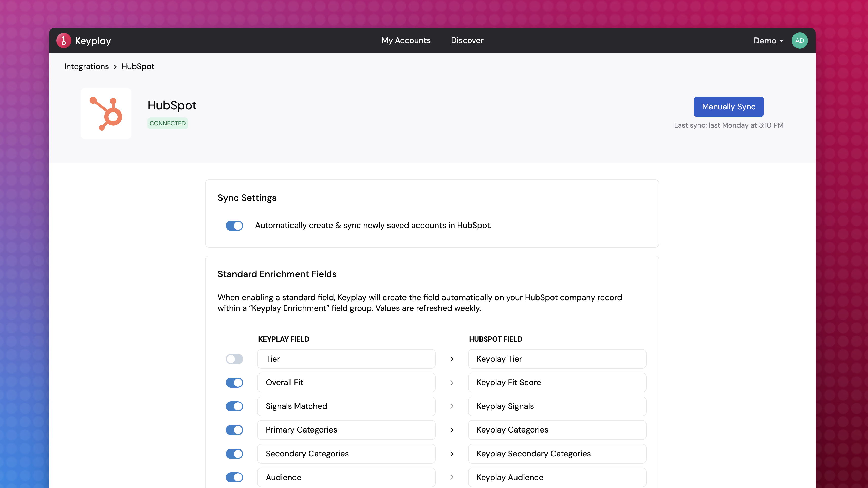Disable automatic account sync toggle
The height and width of the screenshot is (488, 868).
coord(234,225)
